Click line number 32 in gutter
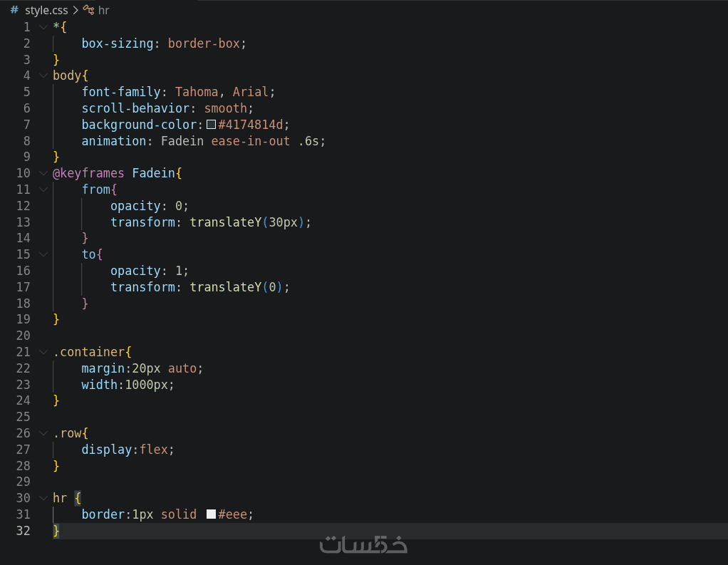728x565 pixels. [24, 531]
